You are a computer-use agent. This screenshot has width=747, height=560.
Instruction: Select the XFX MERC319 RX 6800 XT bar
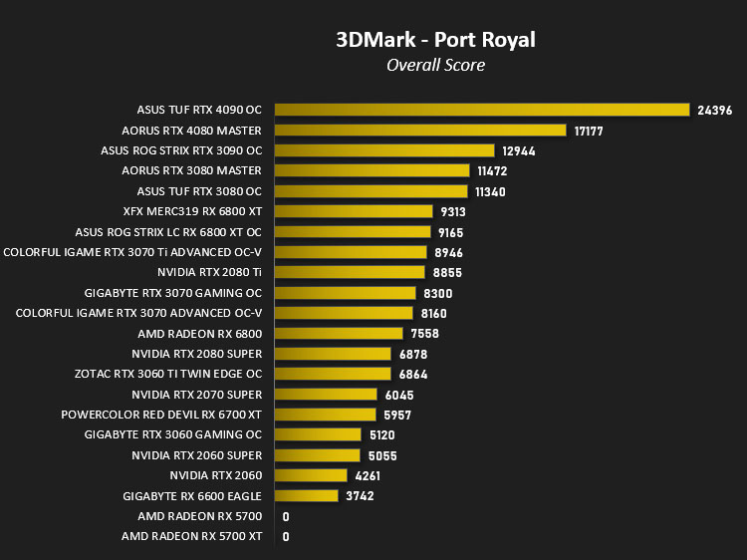[354, 211]
